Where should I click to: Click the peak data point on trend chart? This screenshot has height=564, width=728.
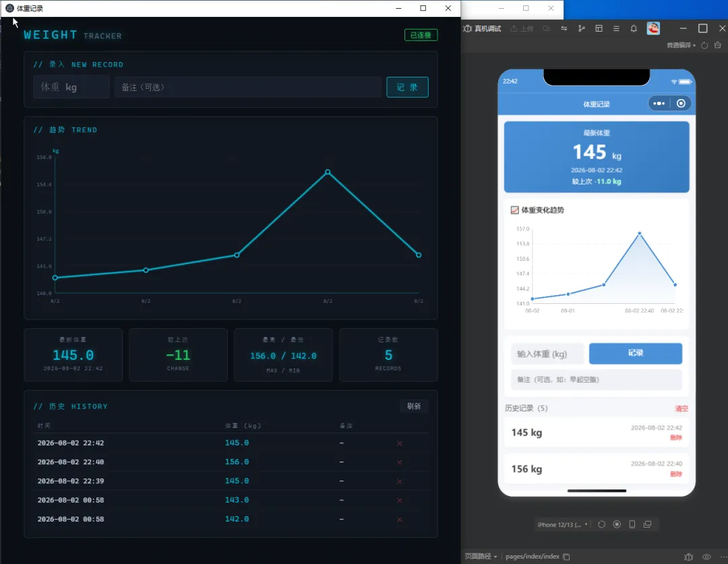(328, 173)
